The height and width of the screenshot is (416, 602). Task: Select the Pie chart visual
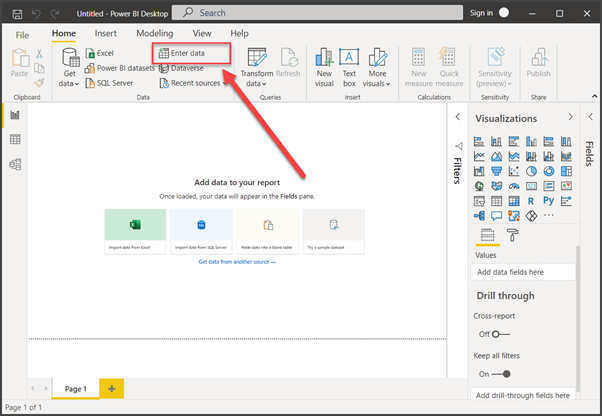point(531,171)
